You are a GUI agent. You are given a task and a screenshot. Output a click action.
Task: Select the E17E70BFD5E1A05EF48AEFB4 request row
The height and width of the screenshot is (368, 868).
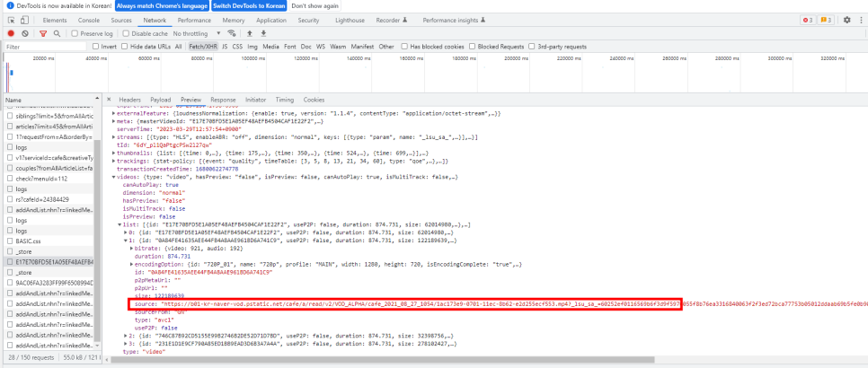click(x=50, y=261)
